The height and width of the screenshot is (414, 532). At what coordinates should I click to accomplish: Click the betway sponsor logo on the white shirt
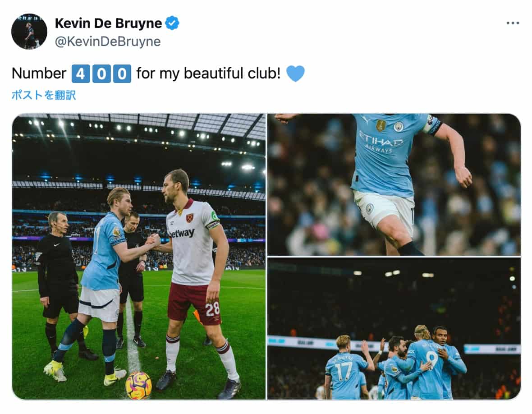[182, 234]
